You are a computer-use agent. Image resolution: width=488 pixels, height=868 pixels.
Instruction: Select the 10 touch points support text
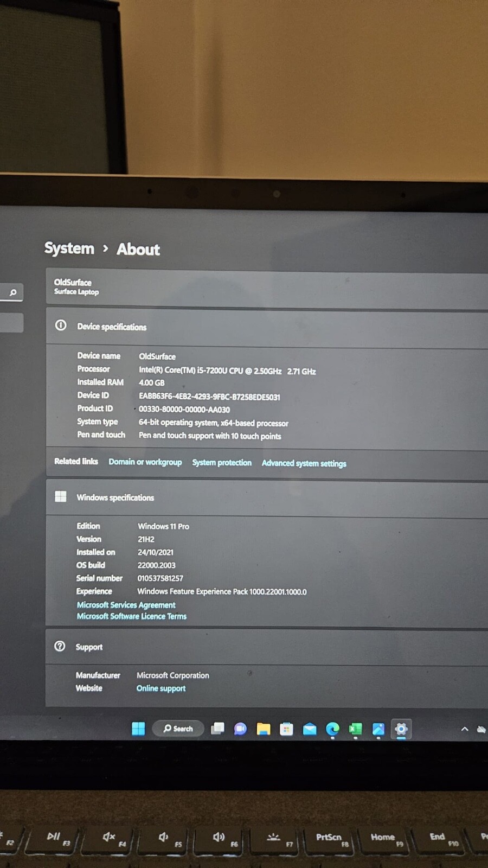click(210, 436)
